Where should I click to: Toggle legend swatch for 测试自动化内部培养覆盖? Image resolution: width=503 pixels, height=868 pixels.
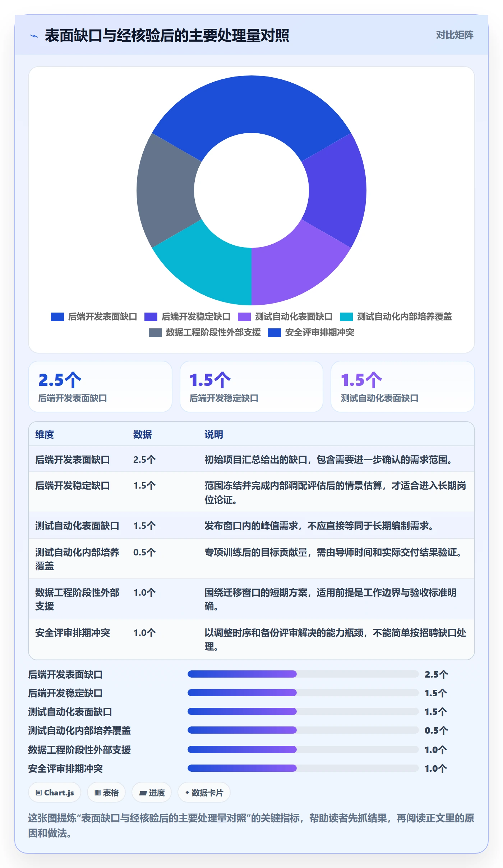(x=346, y=317)
